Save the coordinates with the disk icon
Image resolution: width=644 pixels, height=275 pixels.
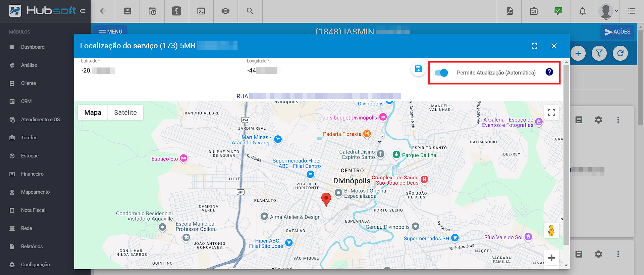pos(418,69)
